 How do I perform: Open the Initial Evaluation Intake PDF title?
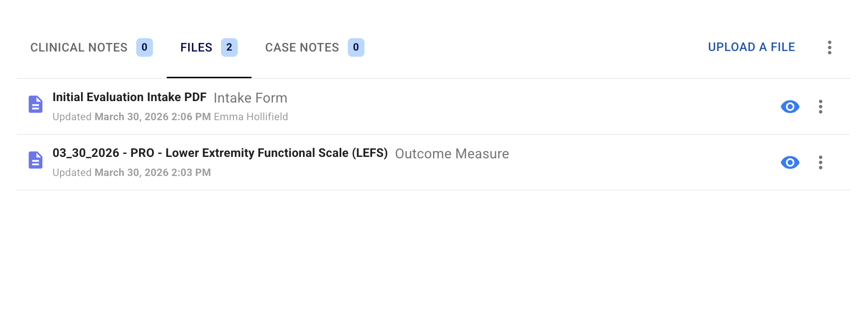129,97
